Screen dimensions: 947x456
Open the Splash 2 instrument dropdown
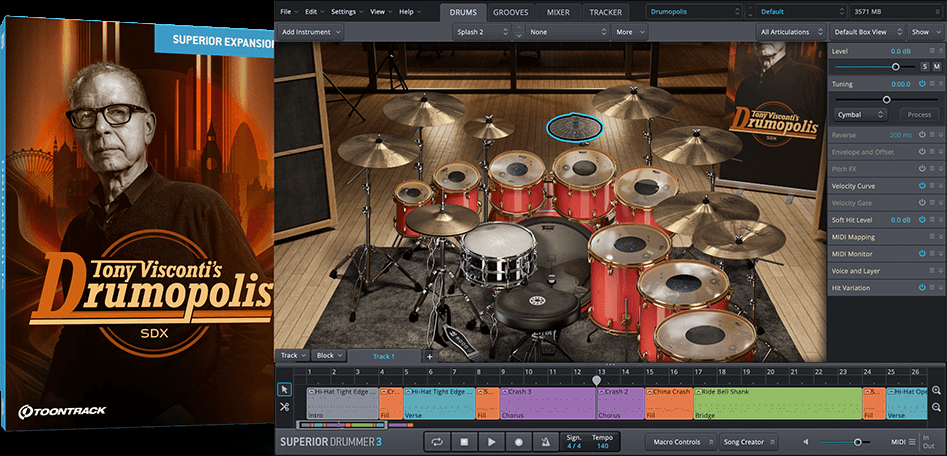481,32
